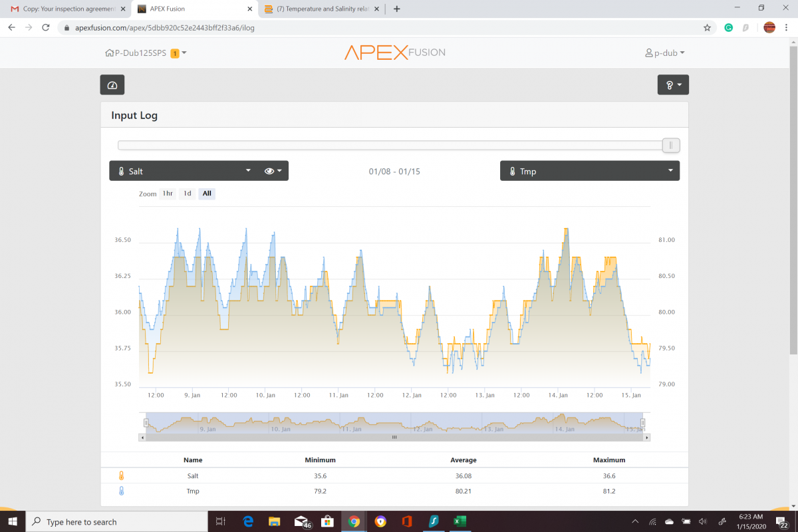The image size is (798, 532).
Task: Open the Wi-Fi network tray icon
Action: 653,521
